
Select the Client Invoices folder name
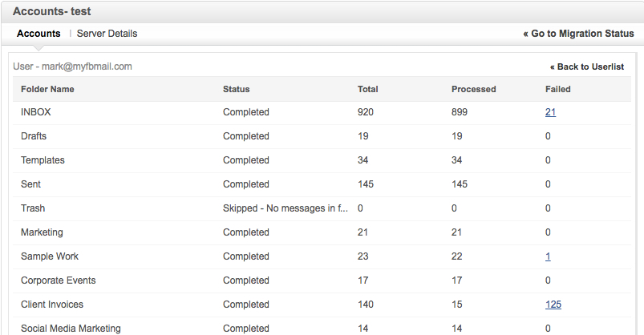click(x=52, y=305)
